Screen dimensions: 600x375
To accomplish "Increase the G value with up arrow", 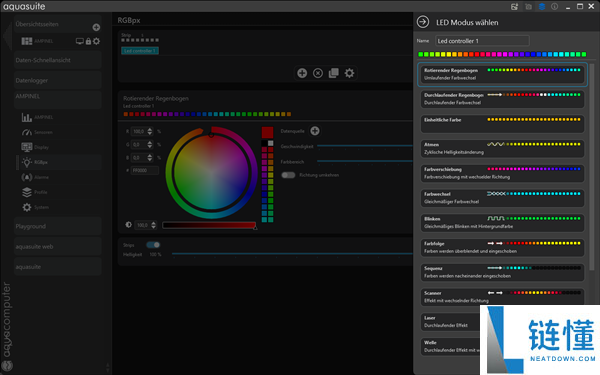I will point(150,142).
